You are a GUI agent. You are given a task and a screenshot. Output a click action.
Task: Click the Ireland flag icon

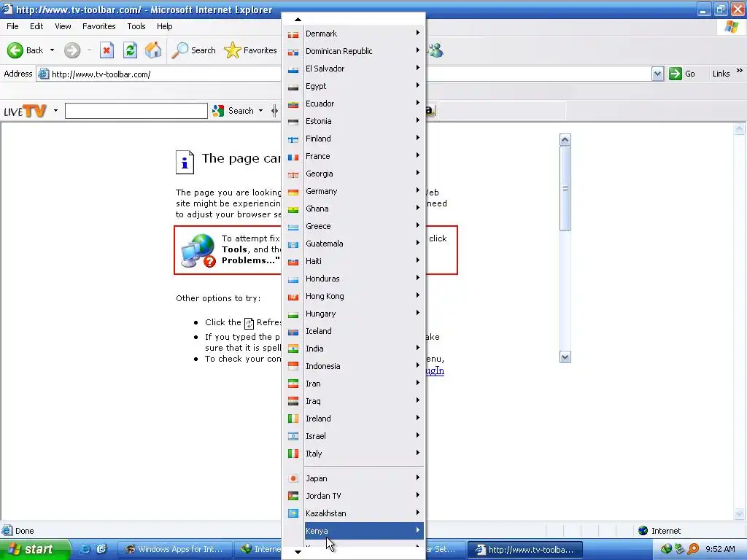click(293, 419)
